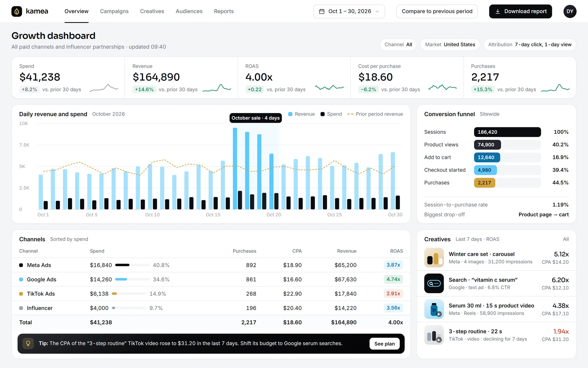
Task: Click the Purchases sparkline chart
Action: click(555, 88)
